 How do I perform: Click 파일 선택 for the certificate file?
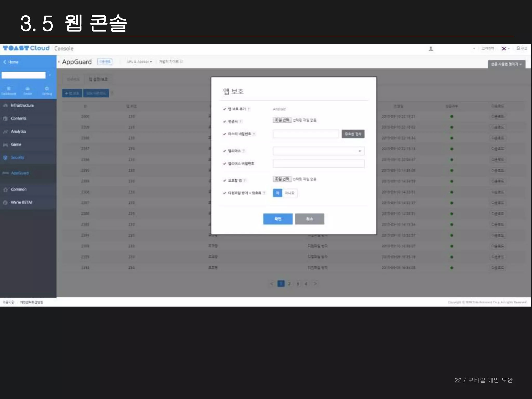pos(282,120)
